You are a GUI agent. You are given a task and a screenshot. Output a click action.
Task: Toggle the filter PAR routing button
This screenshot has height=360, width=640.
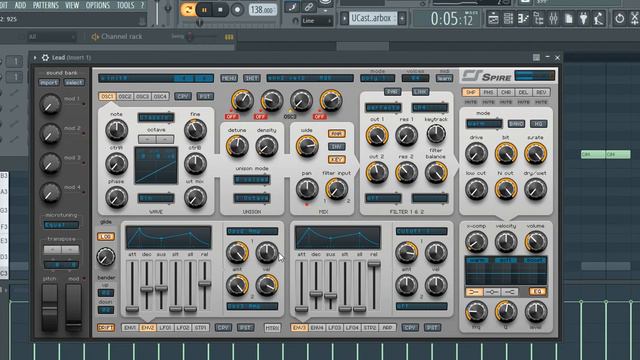pos(392,92)
